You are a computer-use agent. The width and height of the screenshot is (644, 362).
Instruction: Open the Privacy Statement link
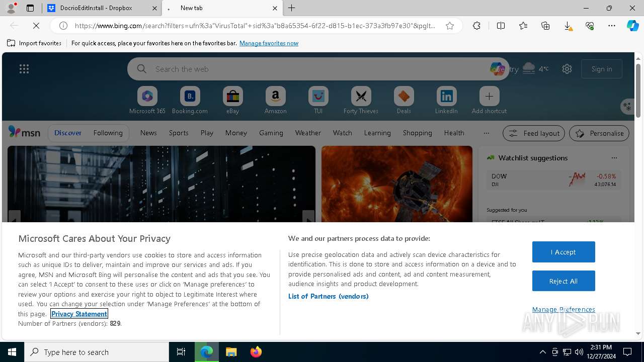coord(79,314)
